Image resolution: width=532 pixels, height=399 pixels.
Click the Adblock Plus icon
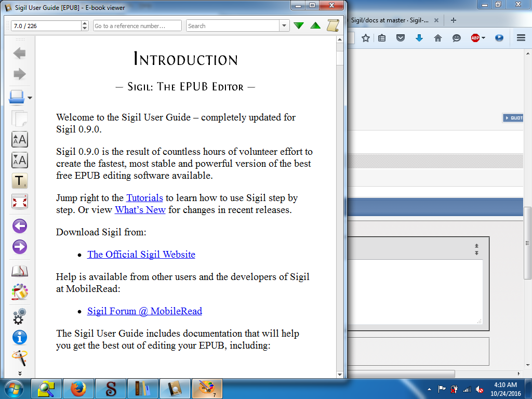(x=475, y=38)
